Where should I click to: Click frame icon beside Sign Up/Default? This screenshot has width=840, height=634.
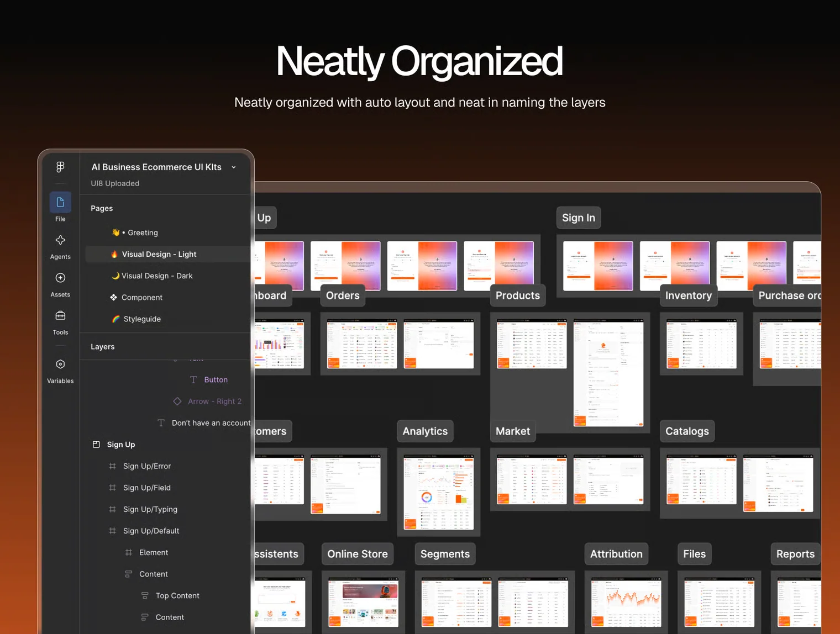pos(112,531)
